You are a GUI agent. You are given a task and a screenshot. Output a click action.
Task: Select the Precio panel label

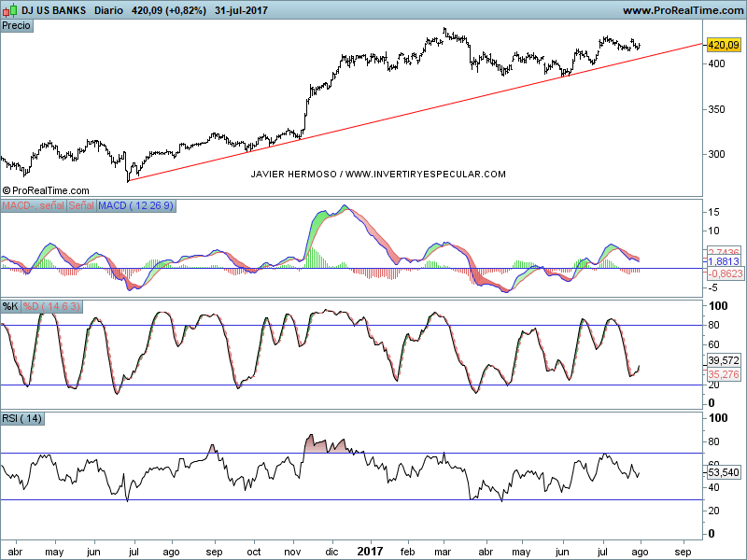(17, 26)
